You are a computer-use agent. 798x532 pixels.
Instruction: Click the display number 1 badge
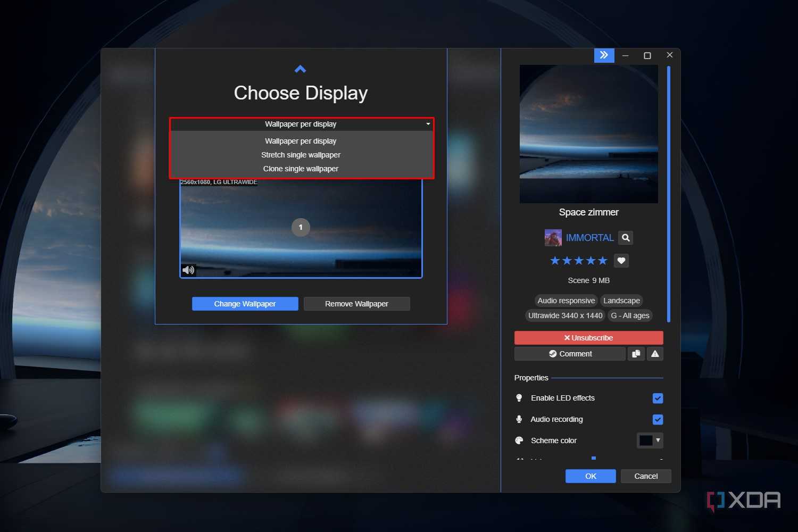coord(301,227)
